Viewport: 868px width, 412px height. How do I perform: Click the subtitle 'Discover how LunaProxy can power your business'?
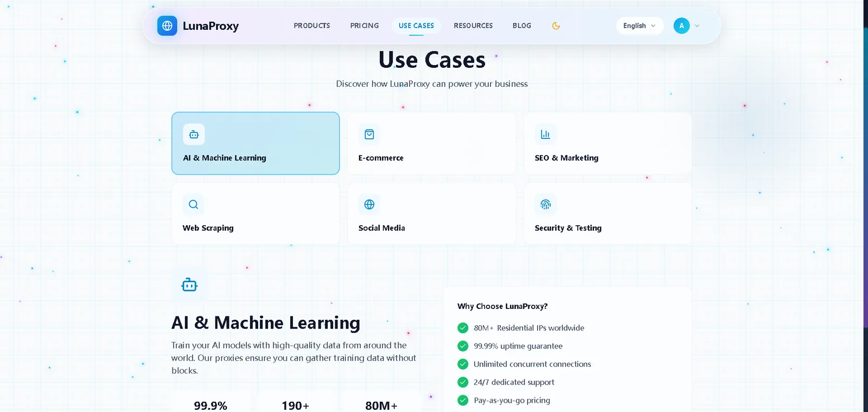coord(432,84)
